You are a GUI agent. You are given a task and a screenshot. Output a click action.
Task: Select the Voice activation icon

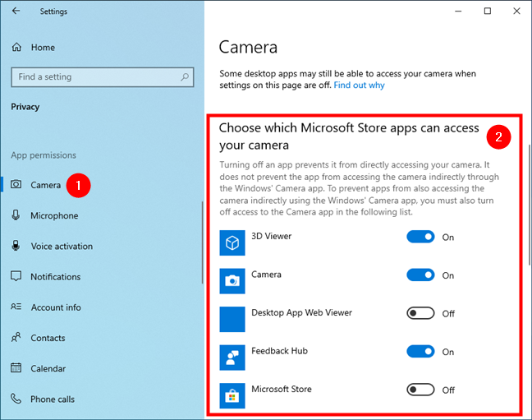pyautogui.click(x=16, y=245)
